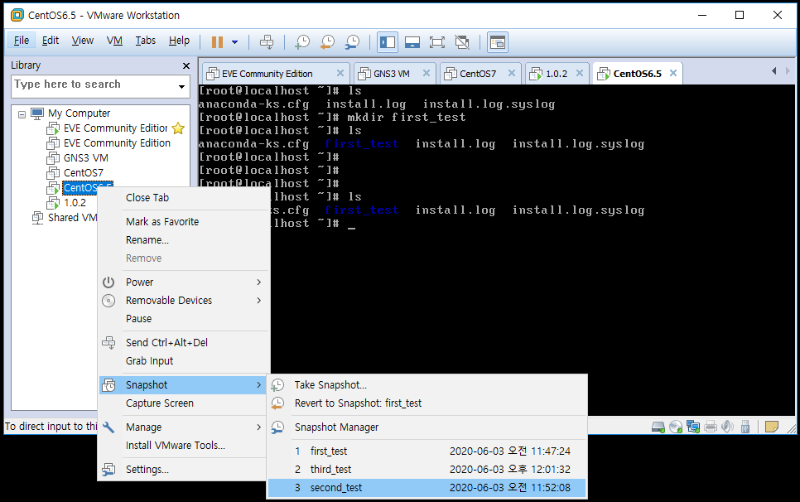Close the 1.0.2 tab
Viewport: 800px width, 502px height.
[x=580, y=73]
